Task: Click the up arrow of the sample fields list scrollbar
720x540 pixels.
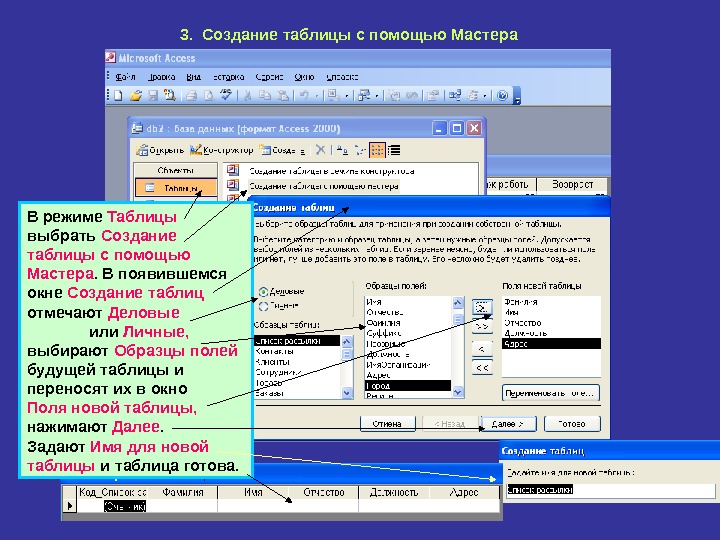Action: (458, 302)
